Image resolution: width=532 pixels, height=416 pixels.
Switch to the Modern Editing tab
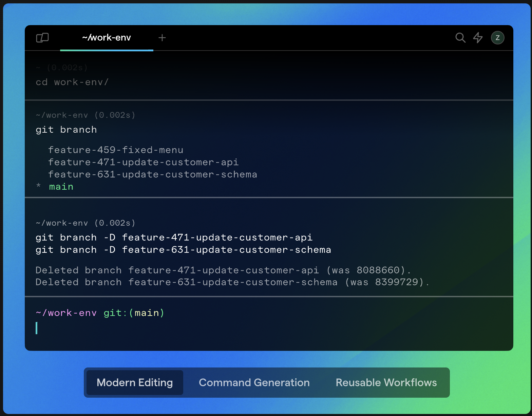(135, 382)
